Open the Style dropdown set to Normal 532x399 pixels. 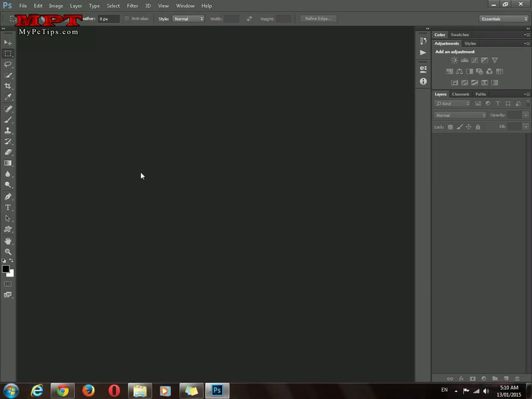pos(188,19)
